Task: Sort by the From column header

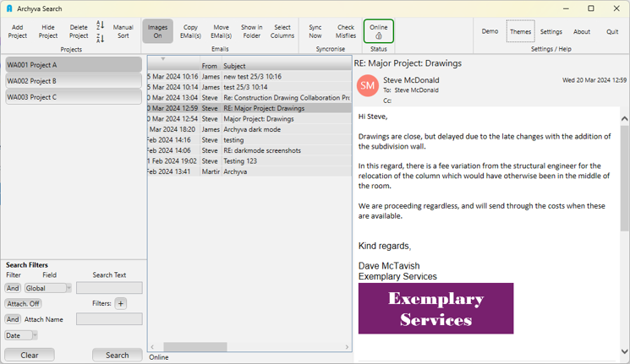Action: (211, 66)
